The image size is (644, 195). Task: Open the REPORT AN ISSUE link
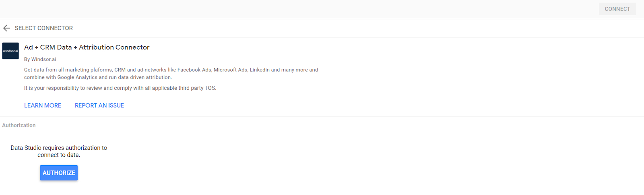[99, 106]
